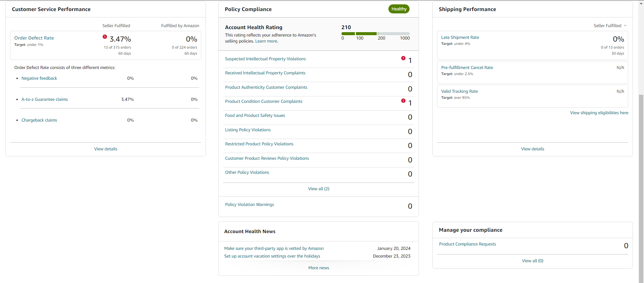Open Late Shipment Rate metric

(460, 38)
